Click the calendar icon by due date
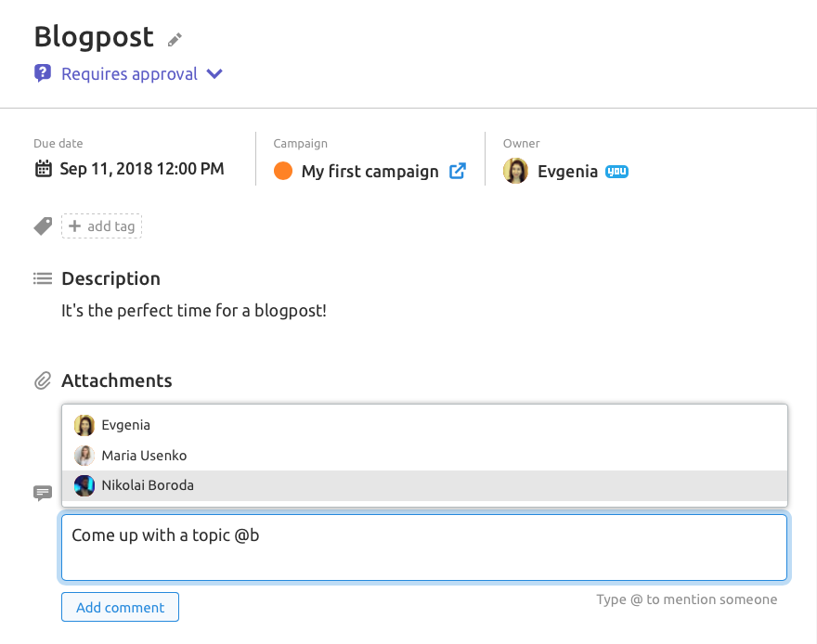 click(44, 169)
